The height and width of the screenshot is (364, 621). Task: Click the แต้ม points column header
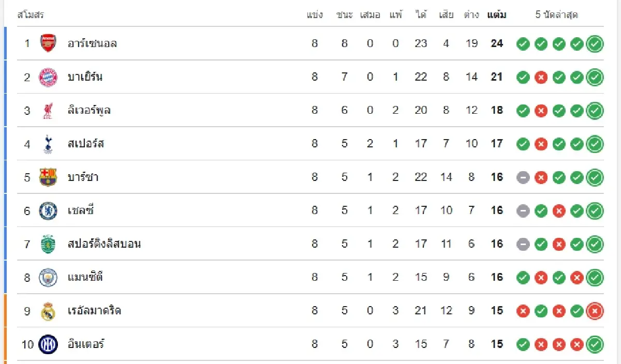click(x=497, y=15)
